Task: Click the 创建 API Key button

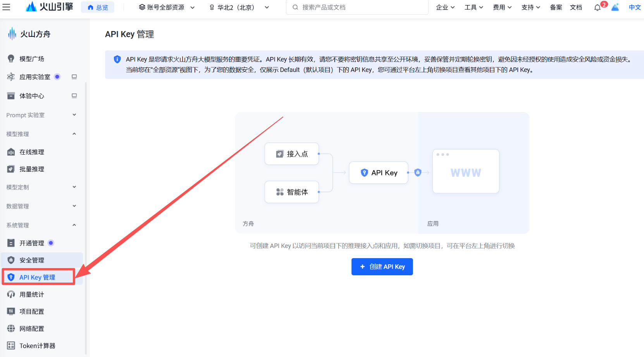Action: pos(382,266)
